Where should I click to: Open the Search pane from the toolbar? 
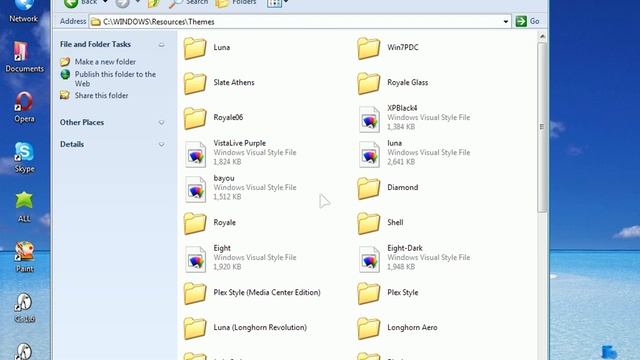pos(189,3)
